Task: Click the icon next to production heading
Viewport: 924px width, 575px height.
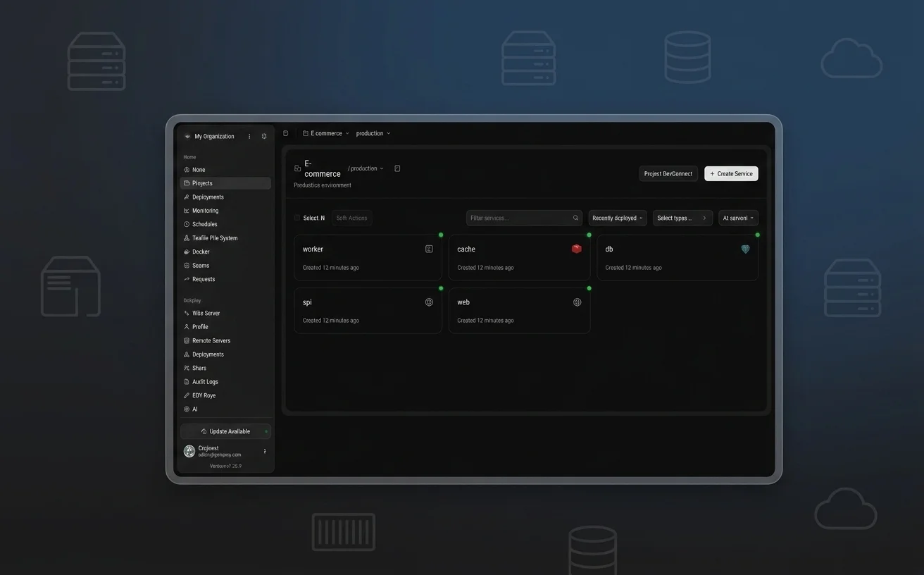Action: 397,168
